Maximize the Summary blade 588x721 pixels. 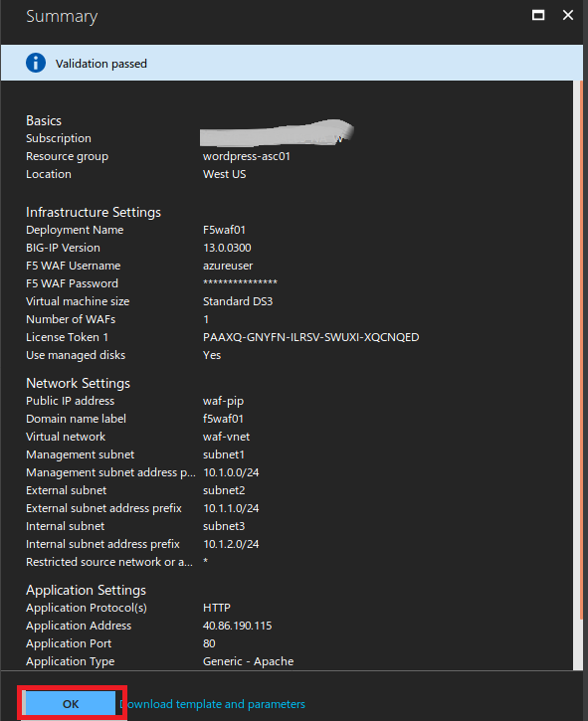538,15
